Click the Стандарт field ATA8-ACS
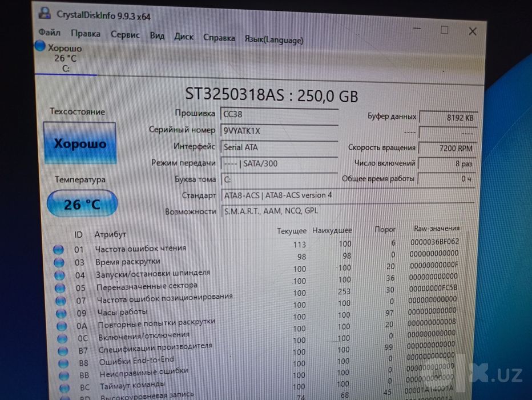Viewport: 532px width, 400px height. [348, 195]
